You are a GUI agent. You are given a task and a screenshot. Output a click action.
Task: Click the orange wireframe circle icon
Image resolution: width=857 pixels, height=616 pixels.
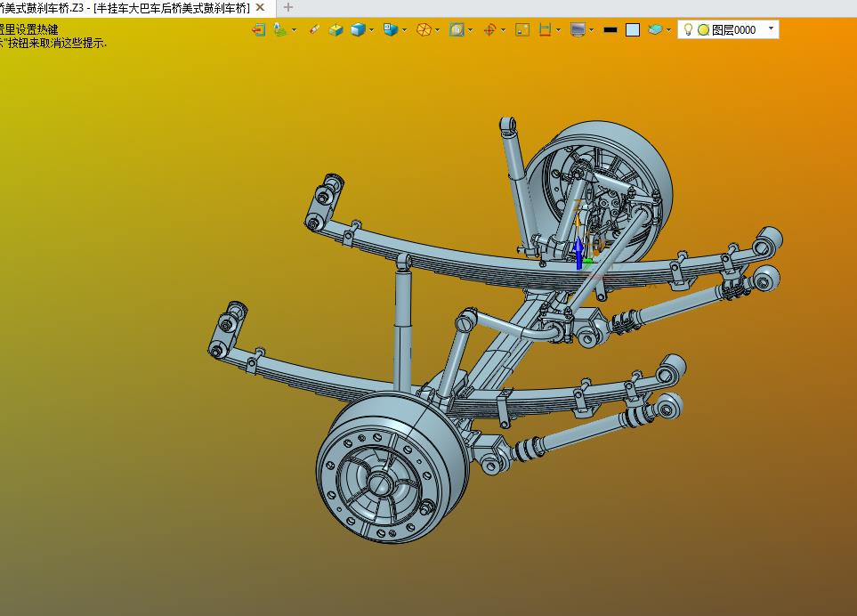(x=424, y=29)
